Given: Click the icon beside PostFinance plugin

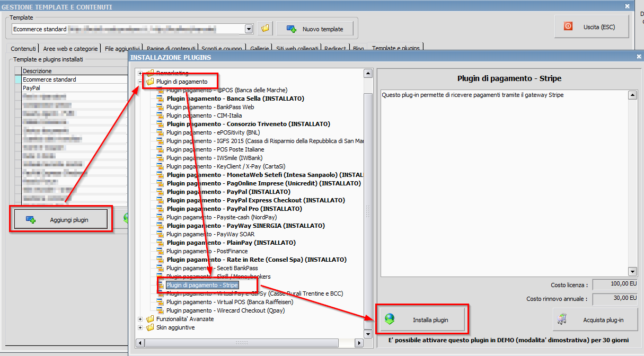Looking at the screenshot, I should click(x=161, y=251).
